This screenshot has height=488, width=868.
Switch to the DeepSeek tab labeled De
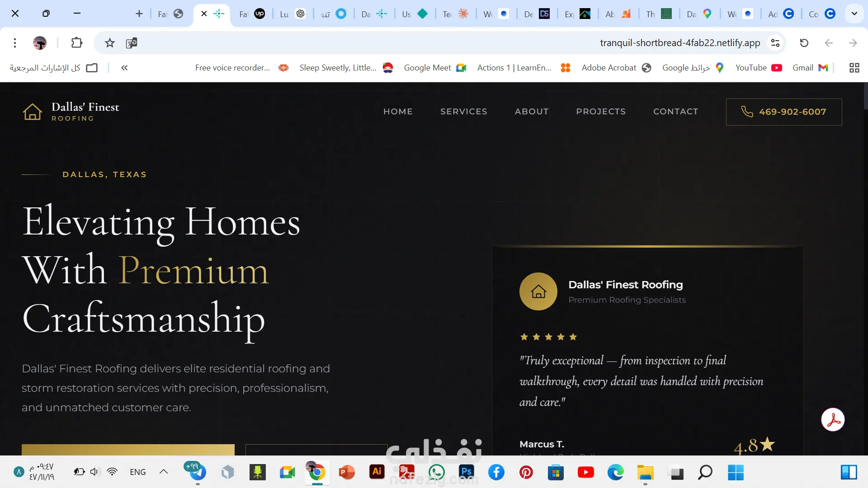(536, 14)
